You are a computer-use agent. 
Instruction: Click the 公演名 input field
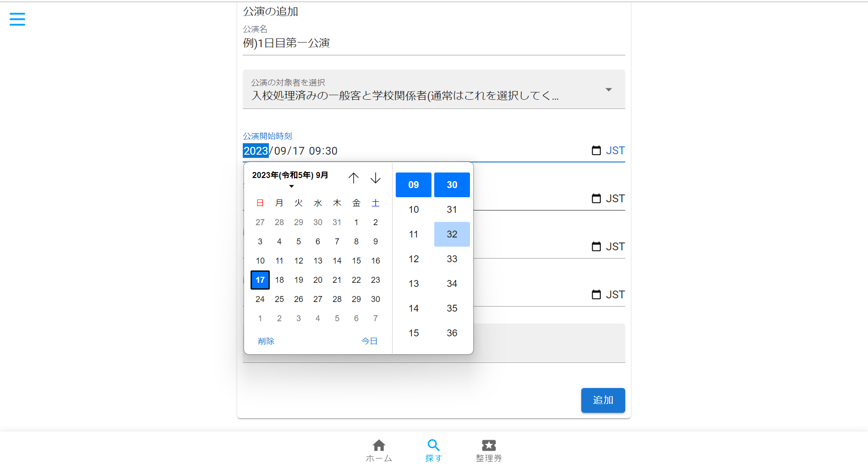[434, 43]
